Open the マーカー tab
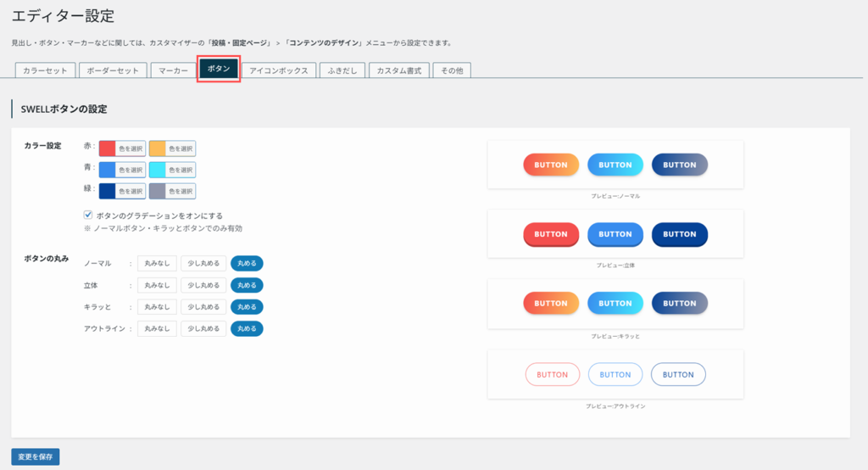868x470 pixels. [x=173, y=70]
